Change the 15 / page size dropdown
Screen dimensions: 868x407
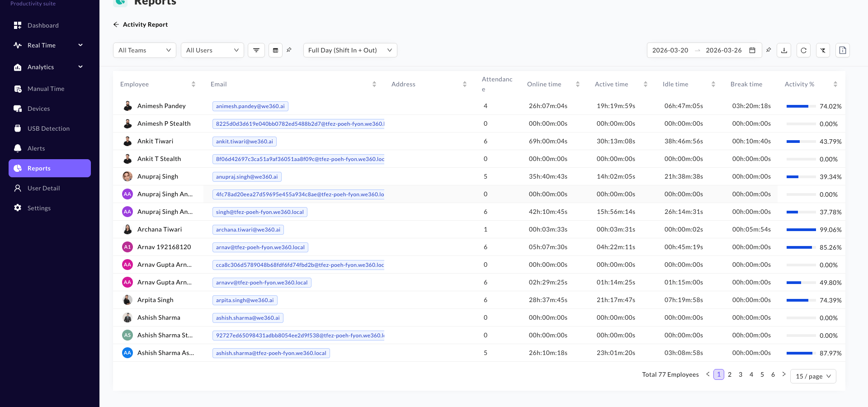pos(813,376)
